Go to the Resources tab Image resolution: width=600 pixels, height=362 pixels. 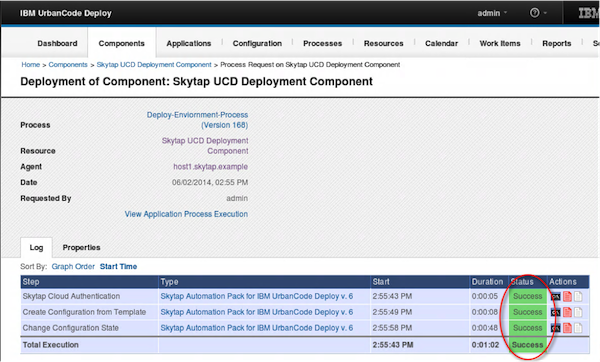click(x=383, y=43)
